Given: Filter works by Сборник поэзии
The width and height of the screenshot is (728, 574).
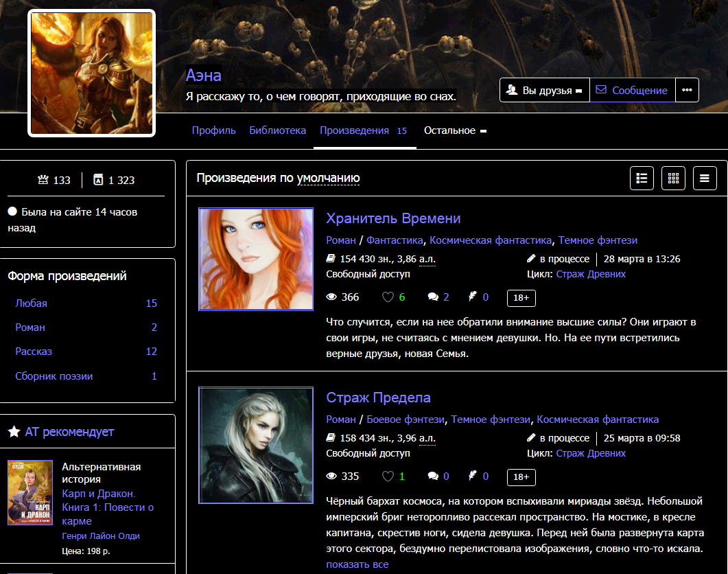Looking at the screenshot, I should coord(54,376).
